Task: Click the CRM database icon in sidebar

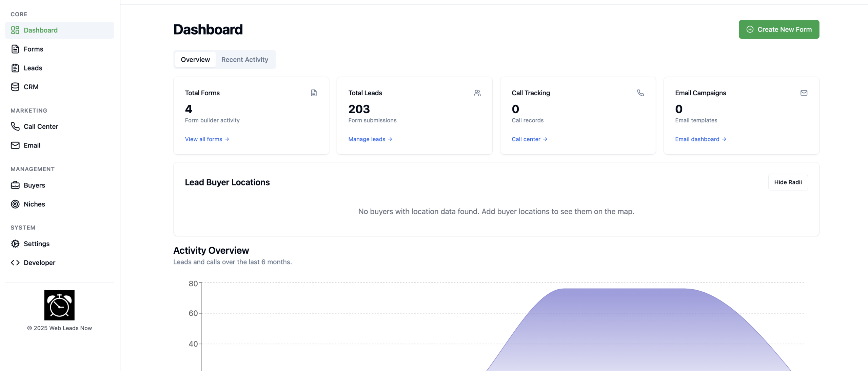Action: (15, 87)
